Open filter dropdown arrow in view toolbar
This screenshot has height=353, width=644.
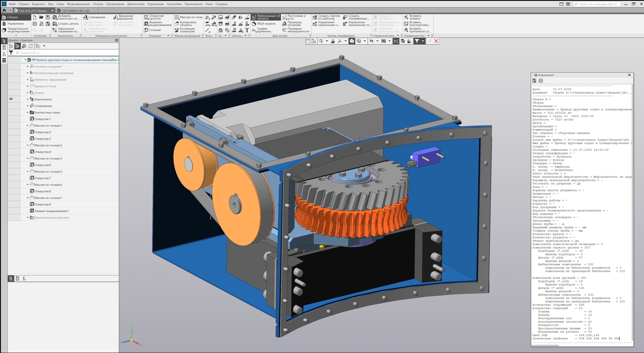(x=423, y=41)
